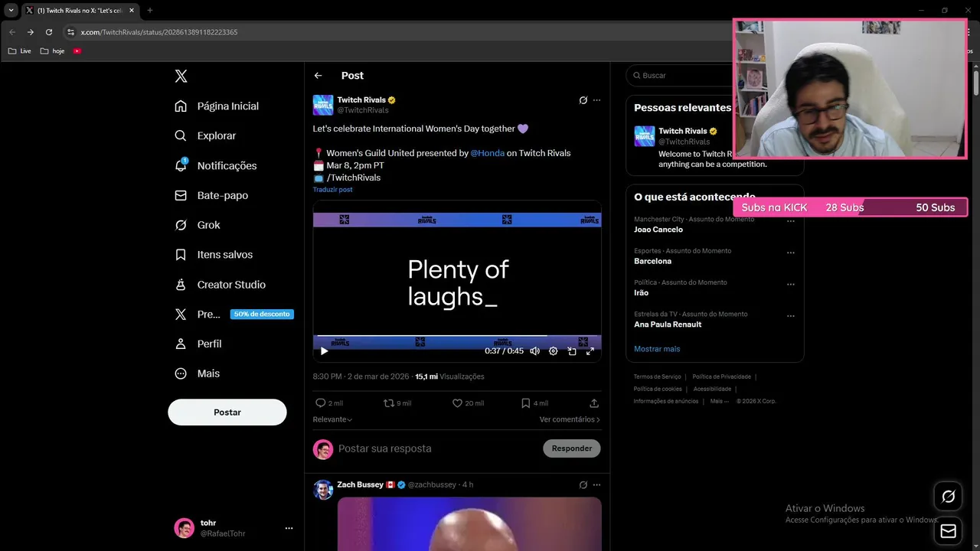Open the Live bookmarks folder
Screen dimensions: 980x551
(20, 51)
